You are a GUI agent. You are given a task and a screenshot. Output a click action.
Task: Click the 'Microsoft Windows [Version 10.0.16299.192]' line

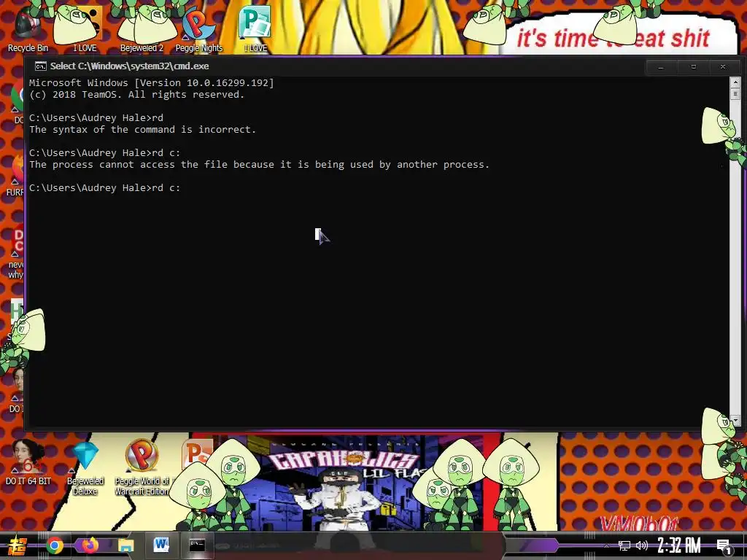click(152, 83)
